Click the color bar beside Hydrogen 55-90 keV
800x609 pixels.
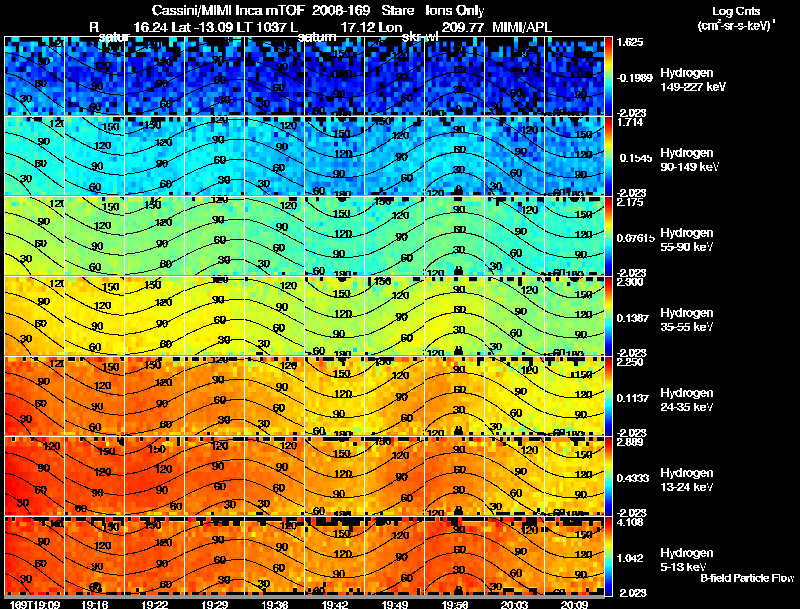pyautogui.click(x=608, y=236)
